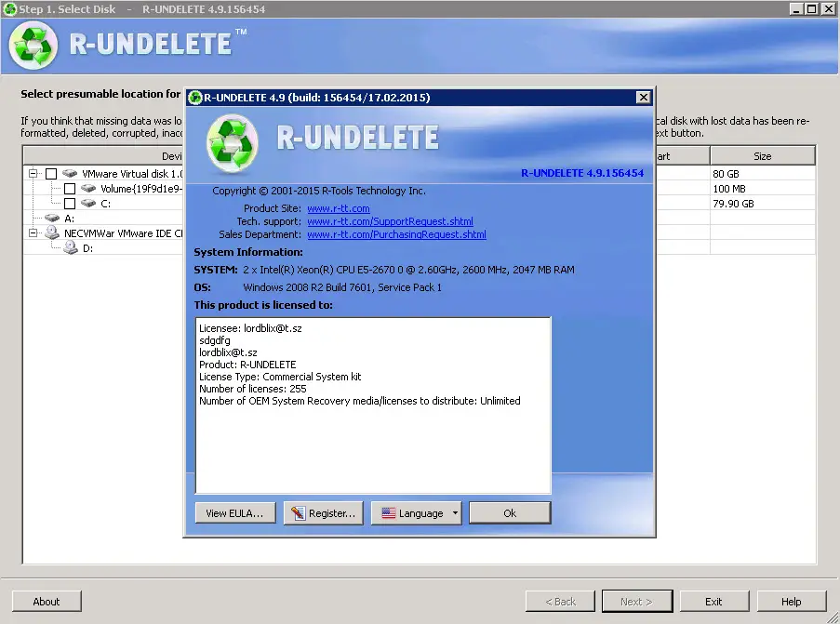840x624 pixels.
Task: Click 'Number of licenses: 255' line
Action: [252, 389]
